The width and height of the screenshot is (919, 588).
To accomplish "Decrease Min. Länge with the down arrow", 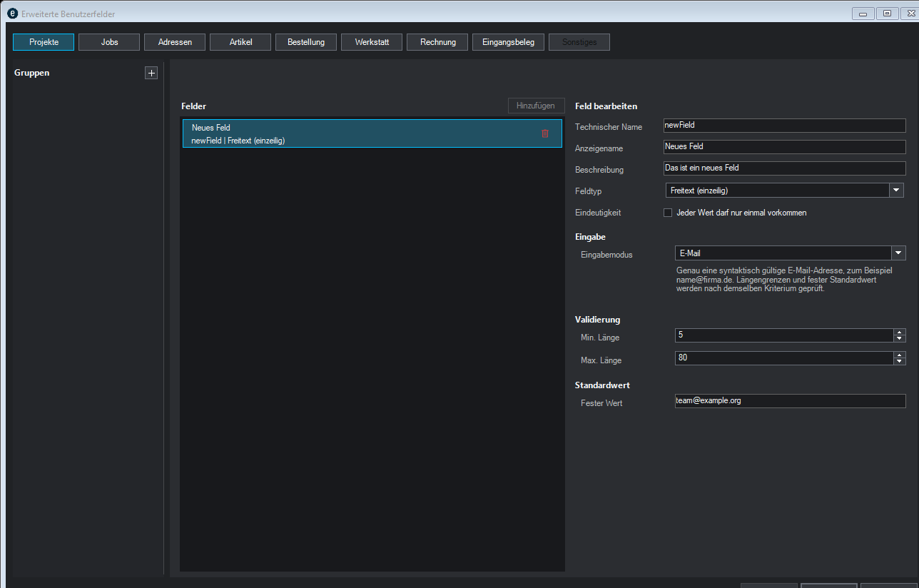I will coord(900,340).
